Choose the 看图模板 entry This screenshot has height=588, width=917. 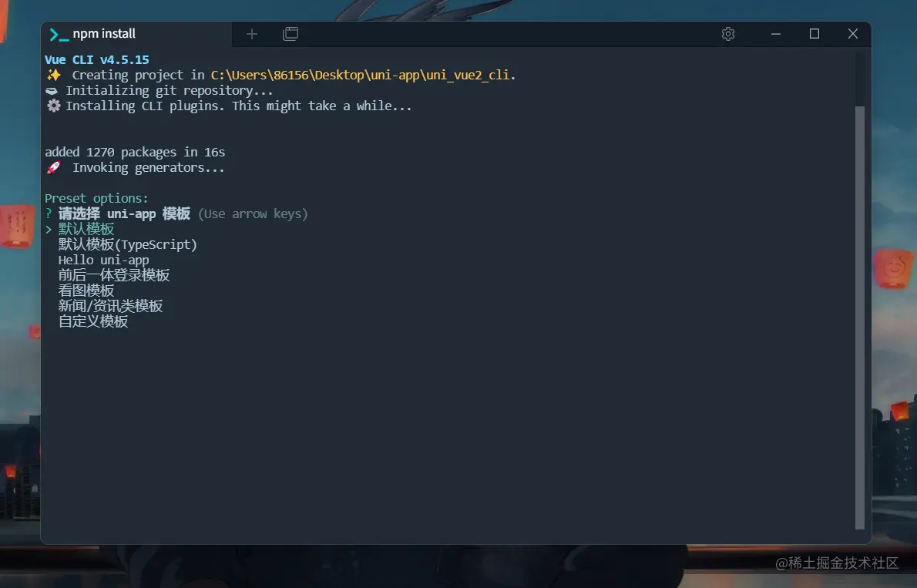86,291
